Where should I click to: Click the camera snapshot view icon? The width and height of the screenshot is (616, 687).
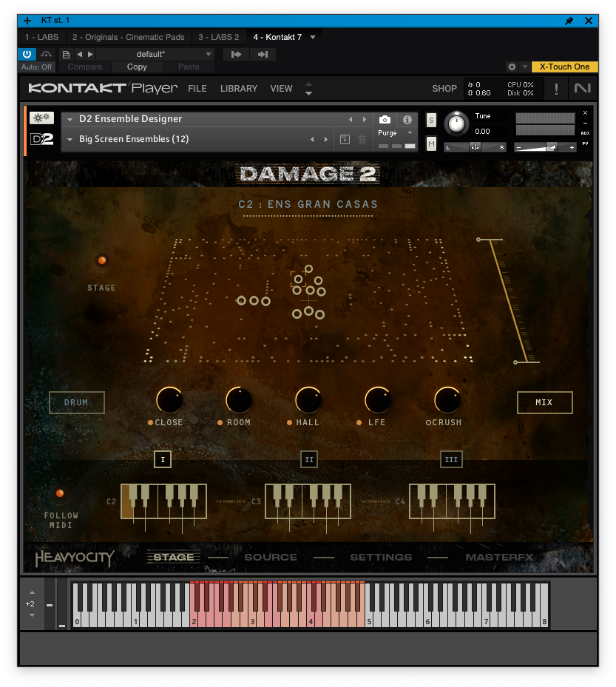385,120
